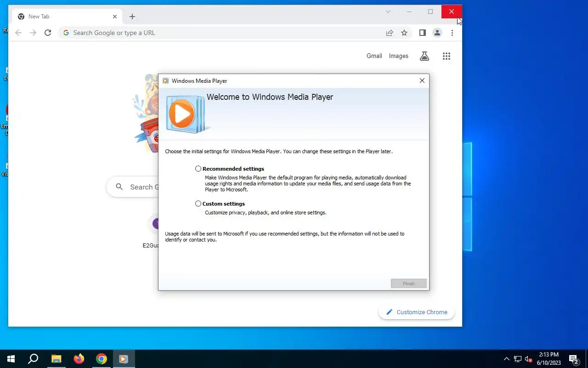Open the Search Labs flask icon

424,56
